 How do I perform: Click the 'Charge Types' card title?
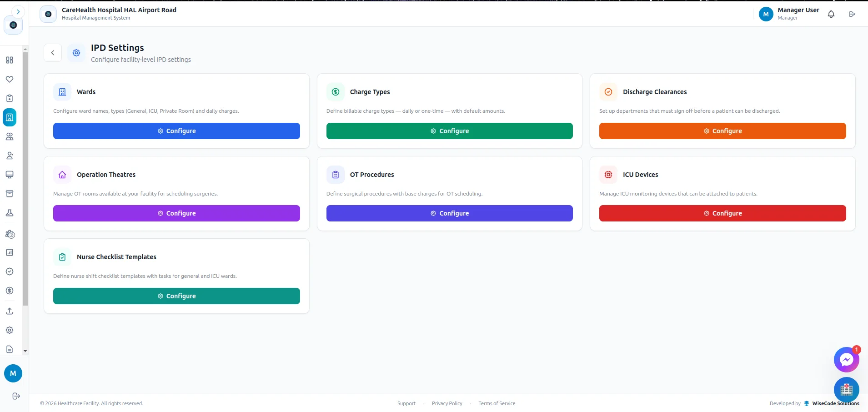coord(370,92)
